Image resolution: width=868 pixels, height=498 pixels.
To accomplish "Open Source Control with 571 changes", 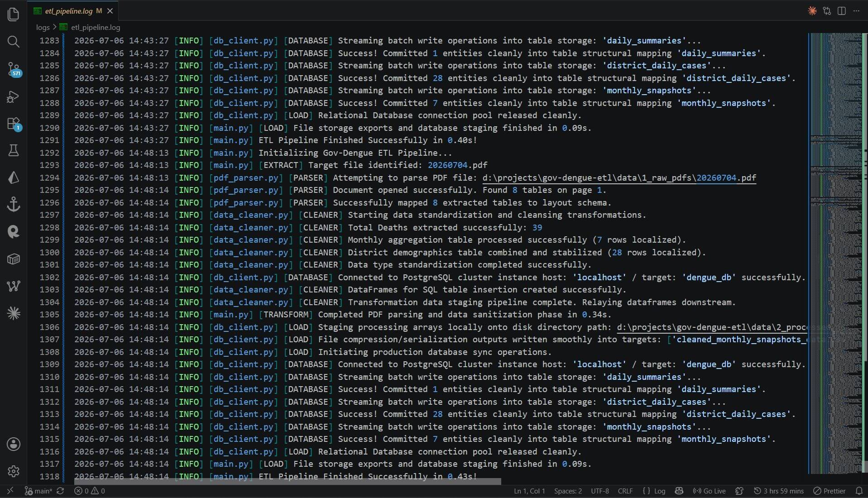I will 14,69.
